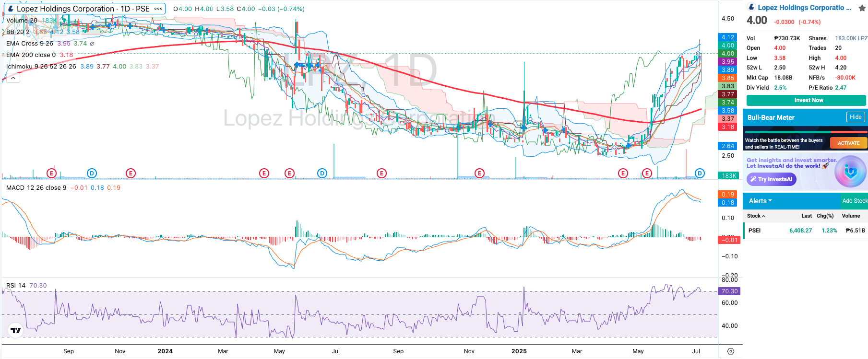Open the earnings E marker before Sep 2023

coord(51,173)
